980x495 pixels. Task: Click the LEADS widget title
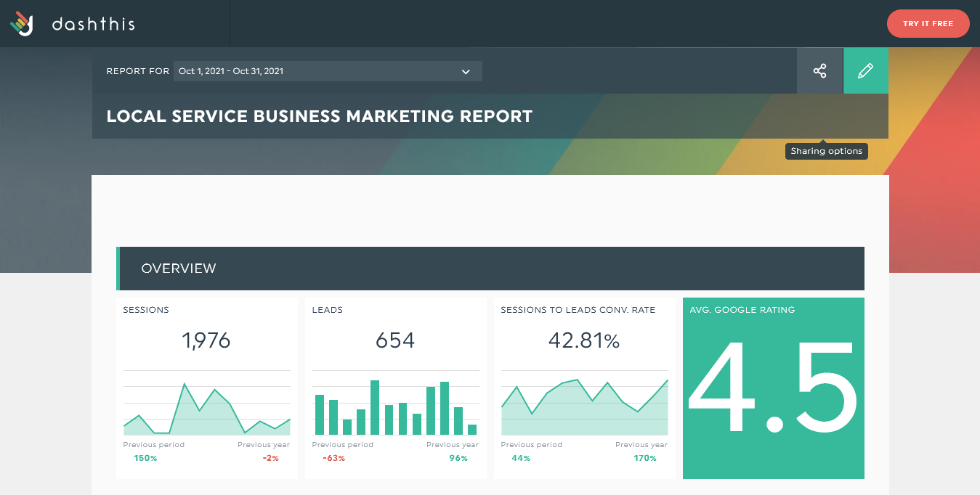click(328, 310)
